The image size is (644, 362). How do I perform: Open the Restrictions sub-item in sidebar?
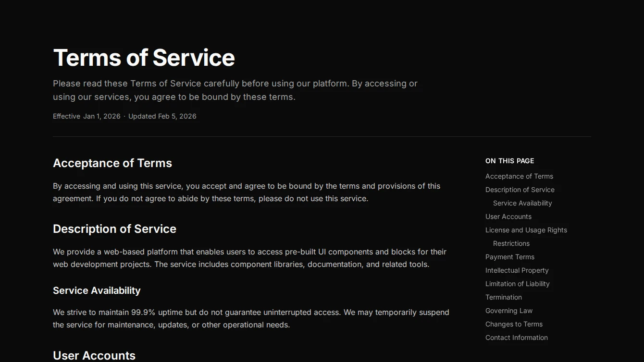[511, 243]
